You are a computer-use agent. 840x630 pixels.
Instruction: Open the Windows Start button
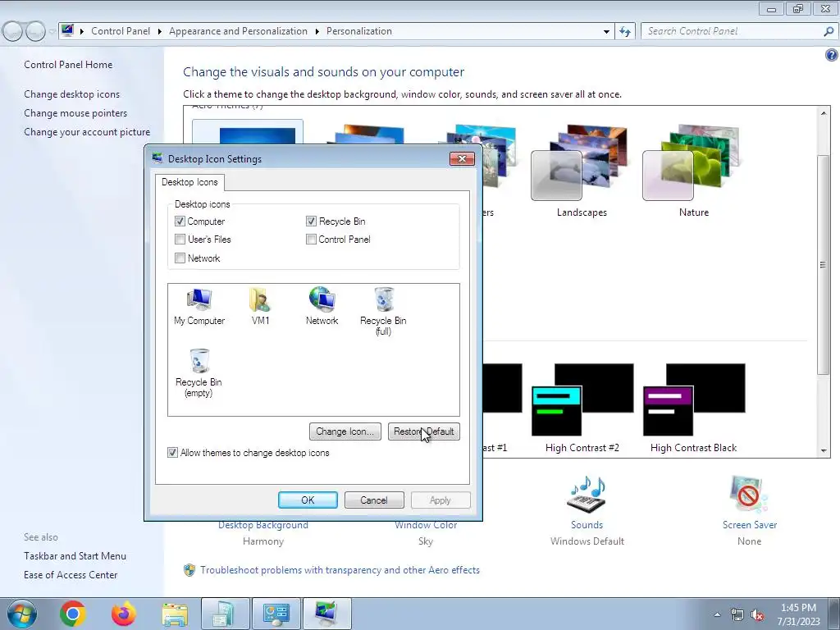(22, 614)
